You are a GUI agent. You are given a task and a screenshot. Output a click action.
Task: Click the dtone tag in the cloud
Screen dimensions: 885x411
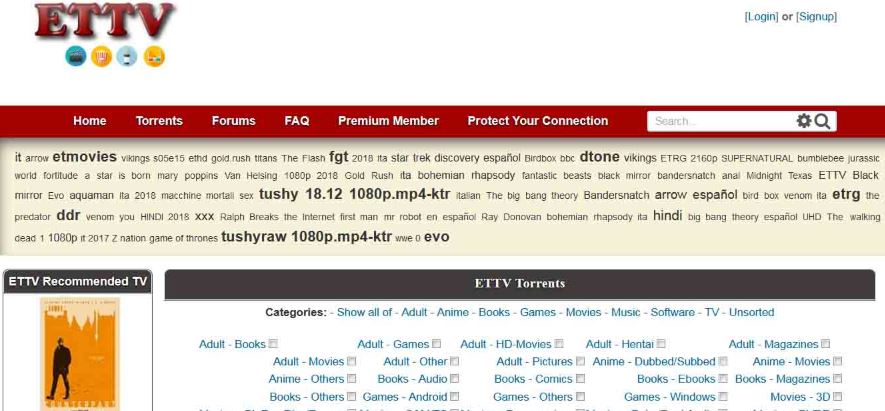(x=599, y=157)
